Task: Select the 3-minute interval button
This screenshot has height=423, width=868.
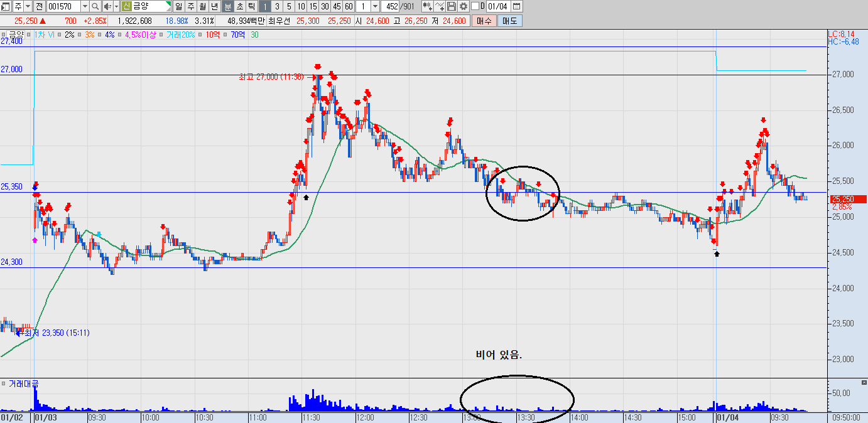Action: point(277,6)
